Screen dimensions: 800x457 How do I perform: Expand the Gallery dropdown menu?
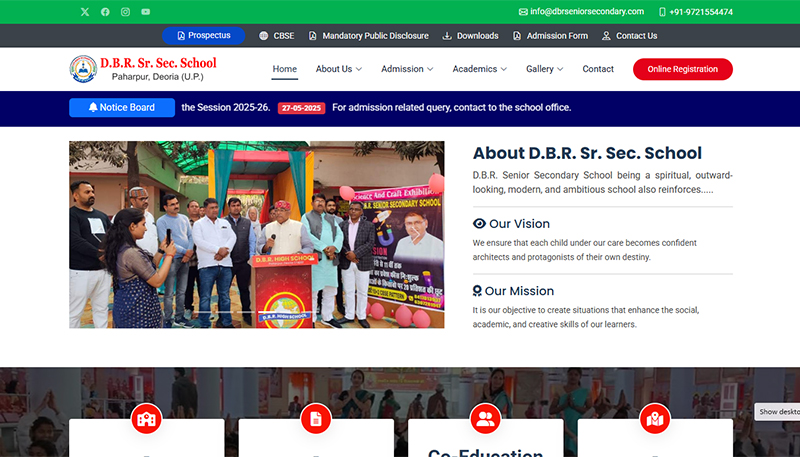pos(544,69)
